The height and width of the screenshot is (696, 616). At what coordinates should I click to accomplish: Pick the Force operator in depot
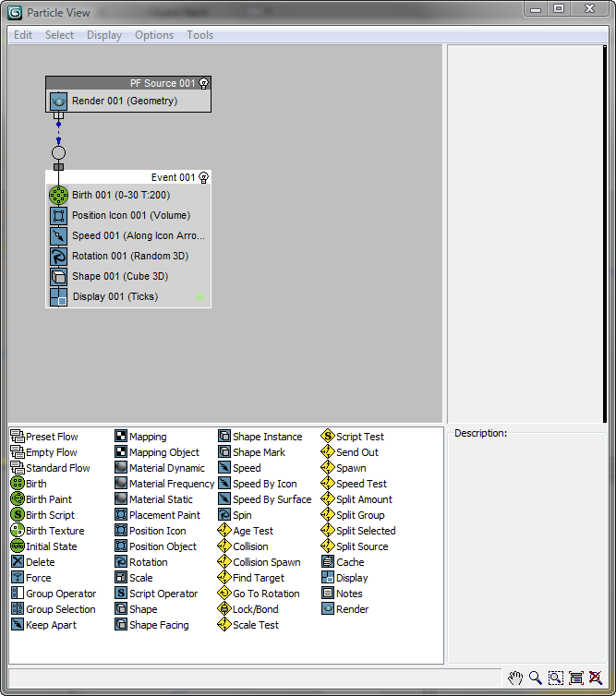[31, 578]
